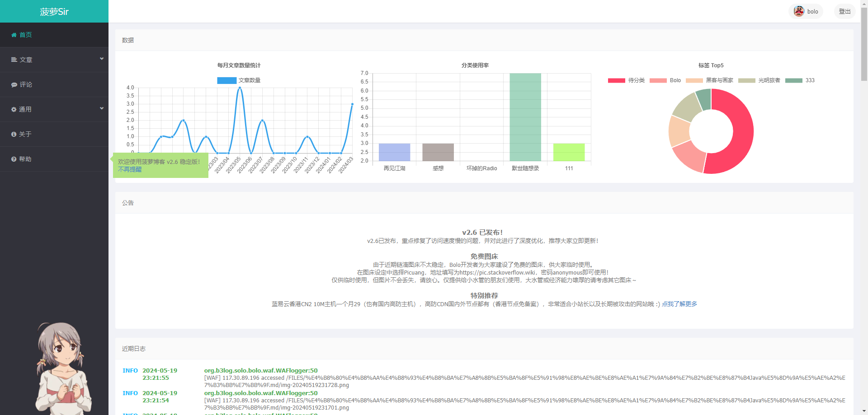Viewport: 868px width, 415px height.
Task: Click the 帮助 question mark icon
Action: [x=14, y=159]
